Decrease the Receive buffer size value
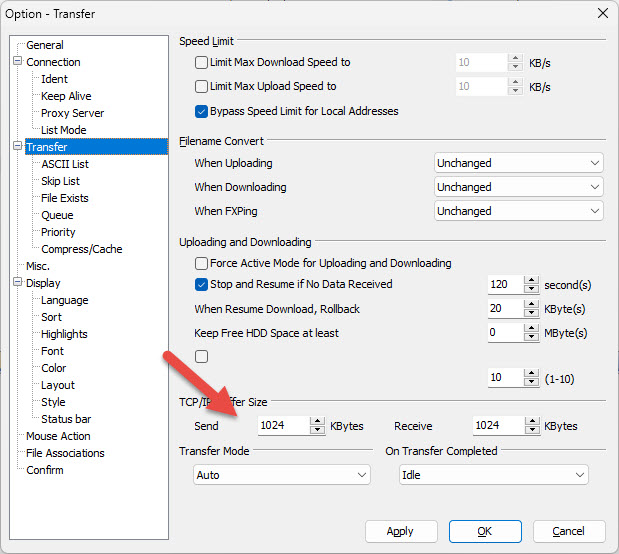The width and height of the screenshot is (619, 554). click(x=531, y=431)
